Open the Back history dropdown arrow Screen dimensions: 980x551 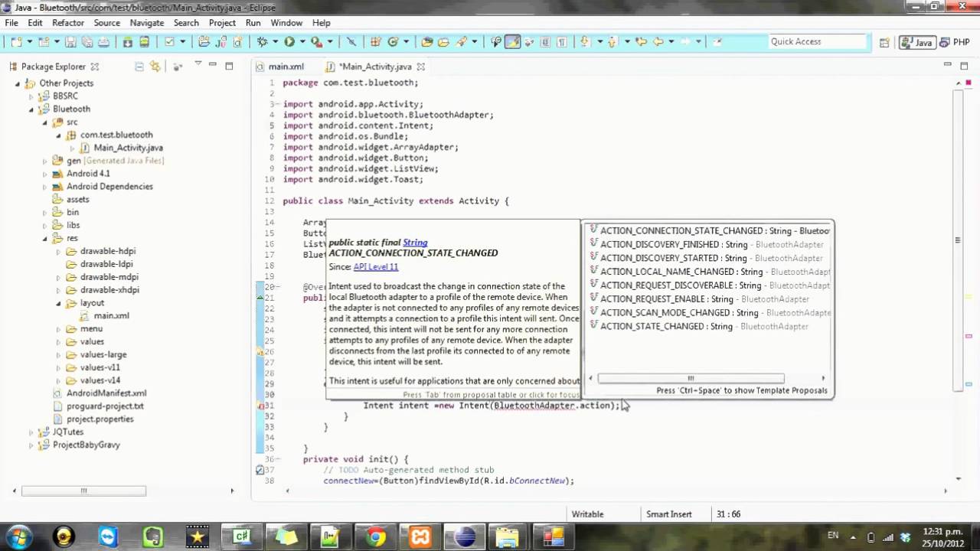click(671, 42)
